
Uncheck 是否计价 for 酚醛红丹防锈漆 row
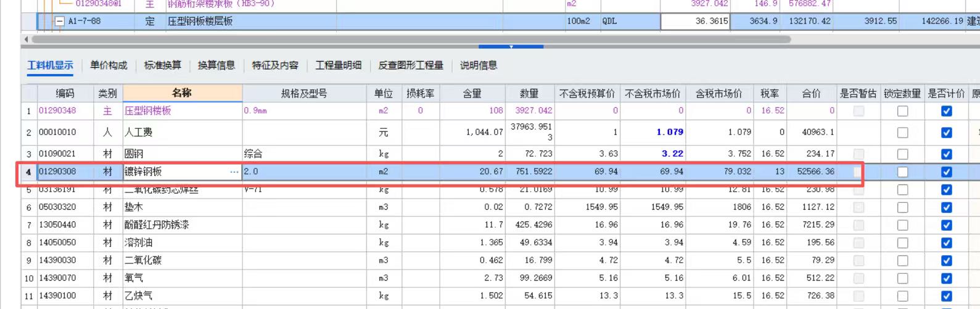click(x=946, y=225)
